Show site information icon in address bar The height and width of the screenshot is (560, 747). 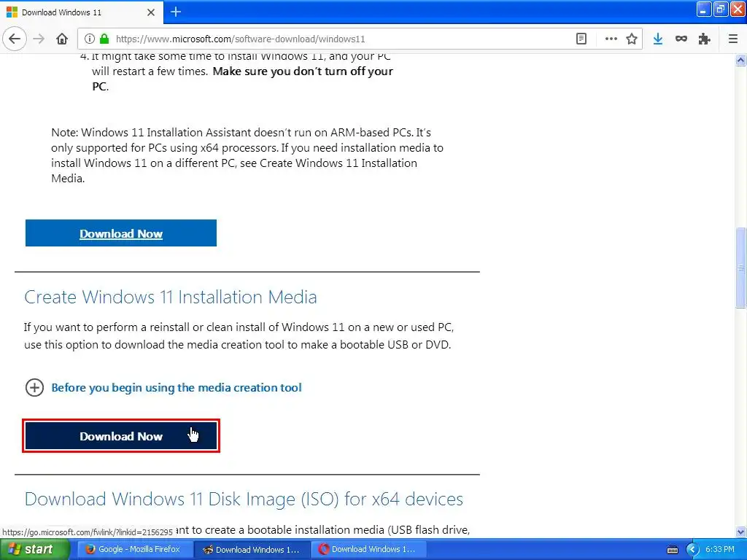tap(89, 39)
